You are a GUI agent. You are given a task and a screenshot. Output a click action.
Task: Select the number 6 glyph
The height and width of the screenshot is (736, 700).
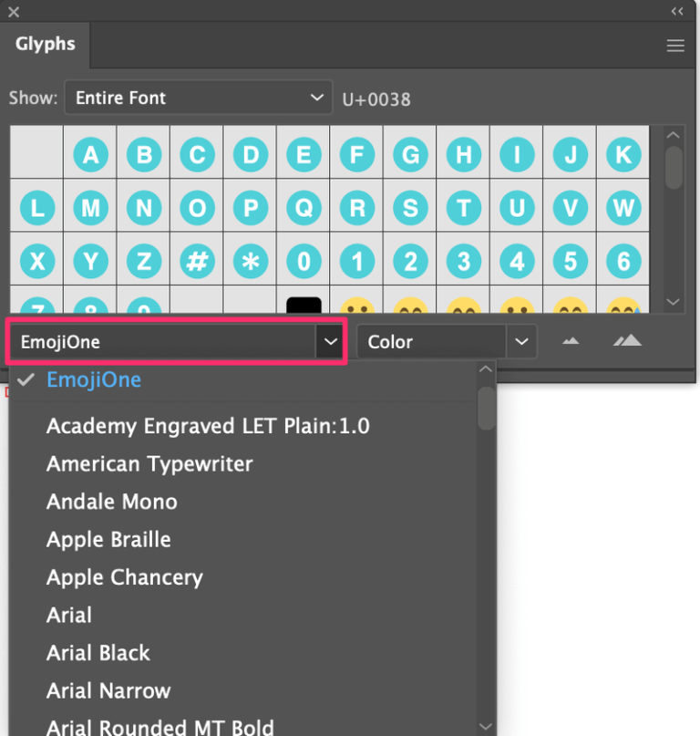pos(623,261)
